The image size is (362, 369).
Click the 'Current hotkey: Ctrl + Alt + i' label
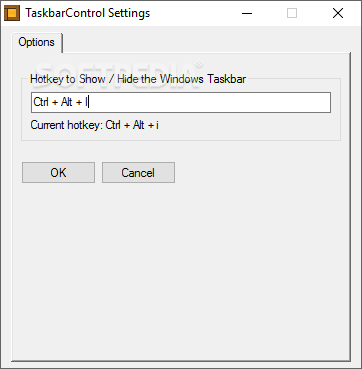tap(95, 125)
